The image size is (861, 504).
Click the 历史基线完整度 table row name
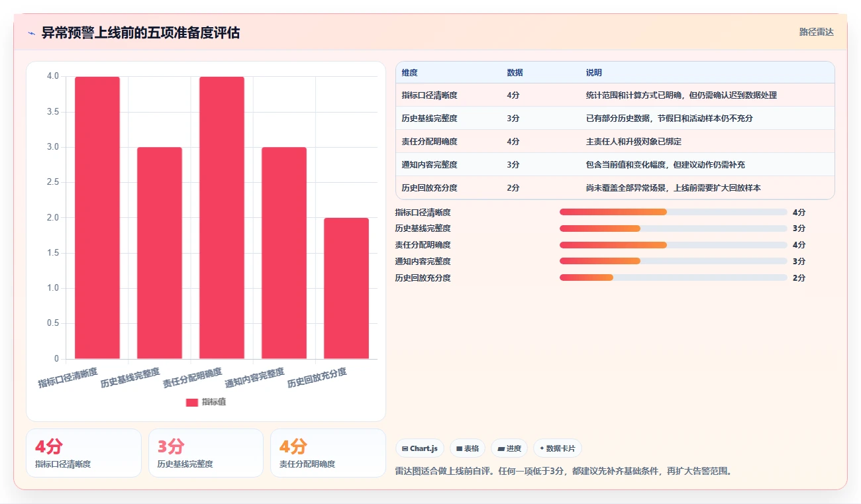click(429, 119)
